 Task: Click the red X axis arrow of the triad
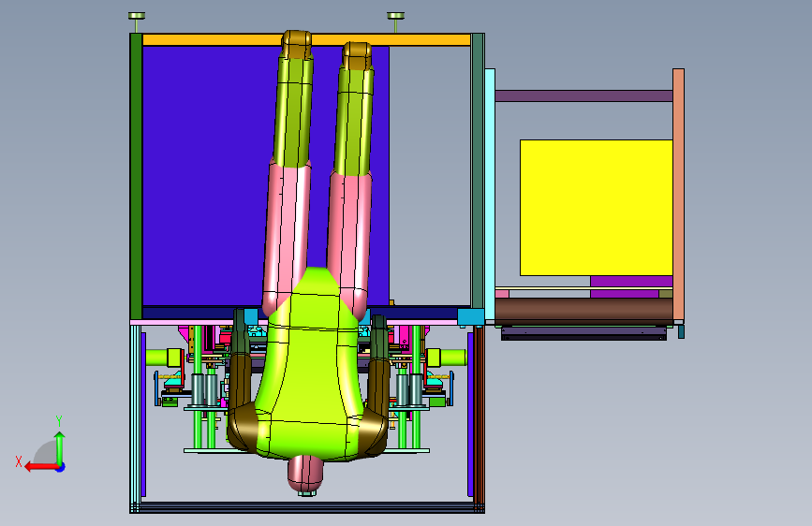click(40, 467)
